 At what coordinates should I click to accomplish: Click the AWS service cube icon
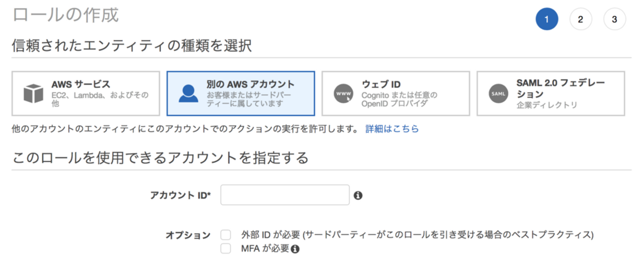pos(34,93)
